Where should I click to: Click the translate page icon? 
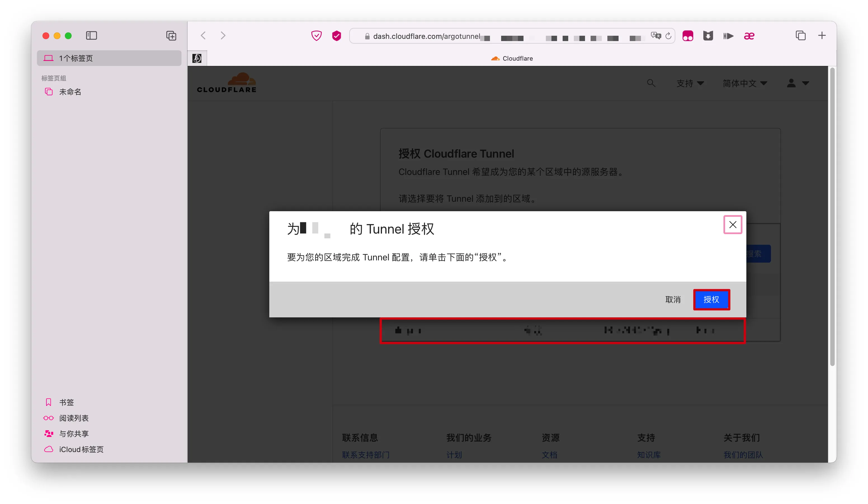pyautogui.click(x=656, y=36)
